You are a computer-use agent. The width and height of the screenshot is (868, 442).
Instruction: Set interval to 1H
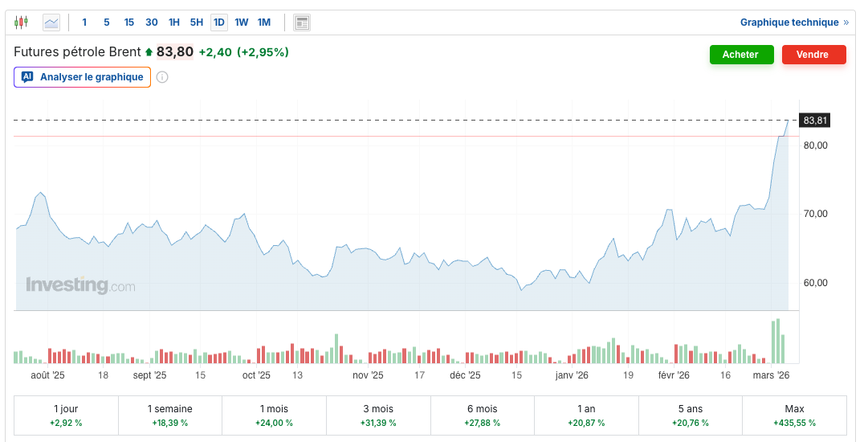174,23
